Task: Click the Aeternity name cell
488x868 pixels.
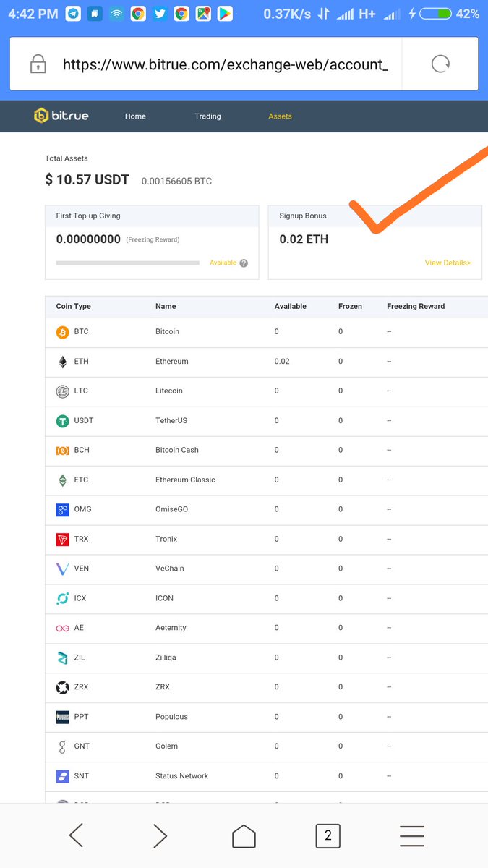Action: [x=171, y=629]
